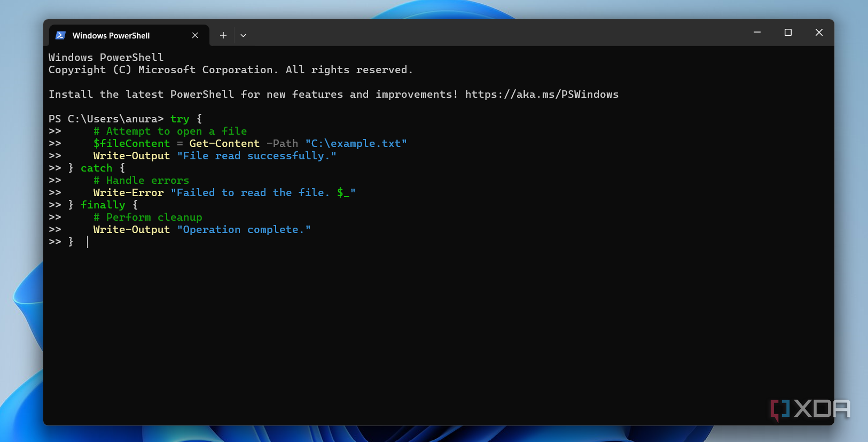868x442 pixels.
Task: Click the 'try' keyword on prompt line
Action: coord(180,119)
